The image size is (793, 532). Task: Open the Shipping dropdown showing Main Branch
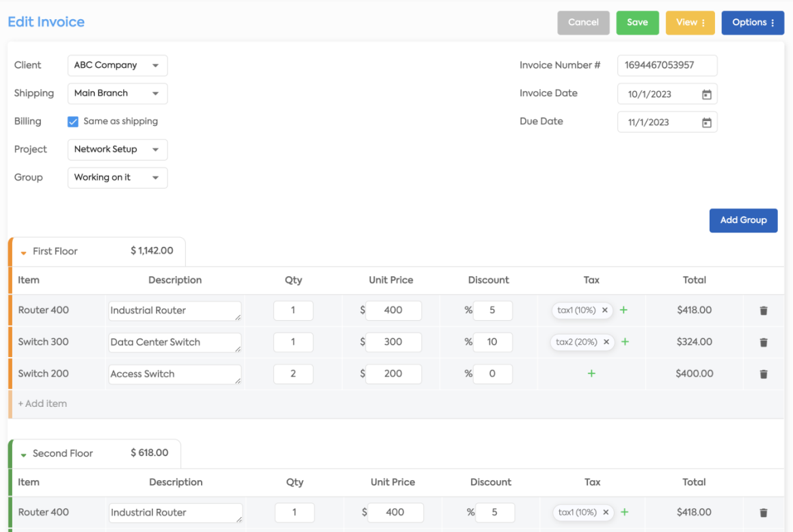pos(118,94)
